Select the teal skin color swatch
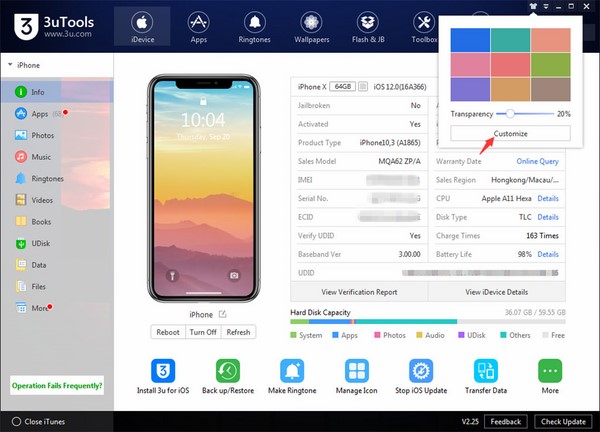This screenshot has height=432, width=600. [510, 40]
